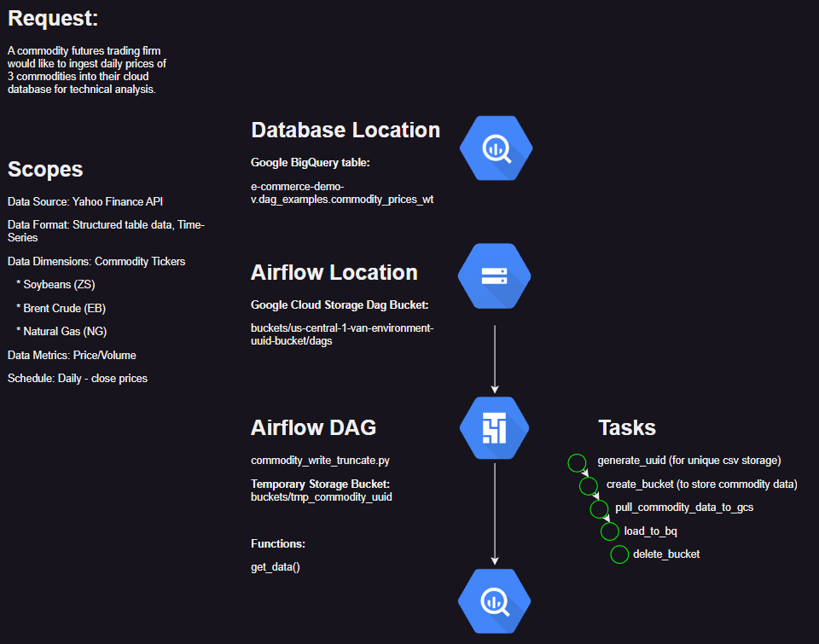Image resolution: width=819 pixels, height=644 pixels.
Task: Click 'Data Source: Yahoo Finance API' line
Action: coord(85,201)
